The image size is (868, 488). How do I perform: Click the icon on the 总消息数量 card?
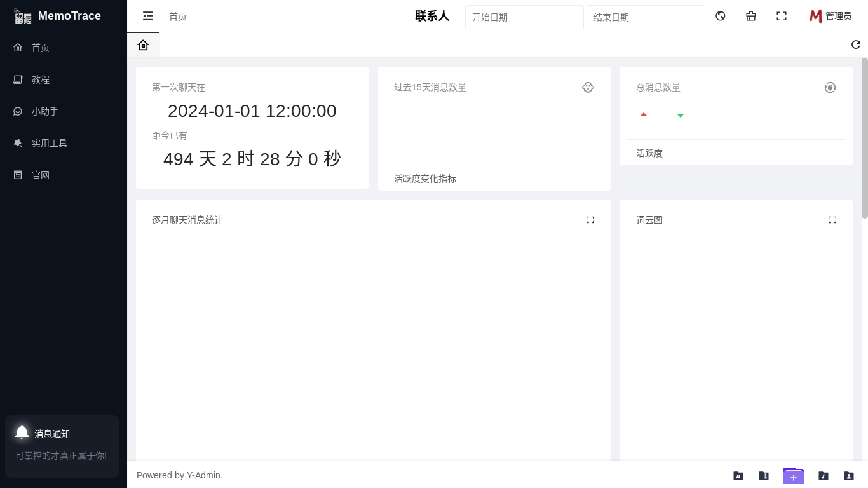[x=830, y=87]
